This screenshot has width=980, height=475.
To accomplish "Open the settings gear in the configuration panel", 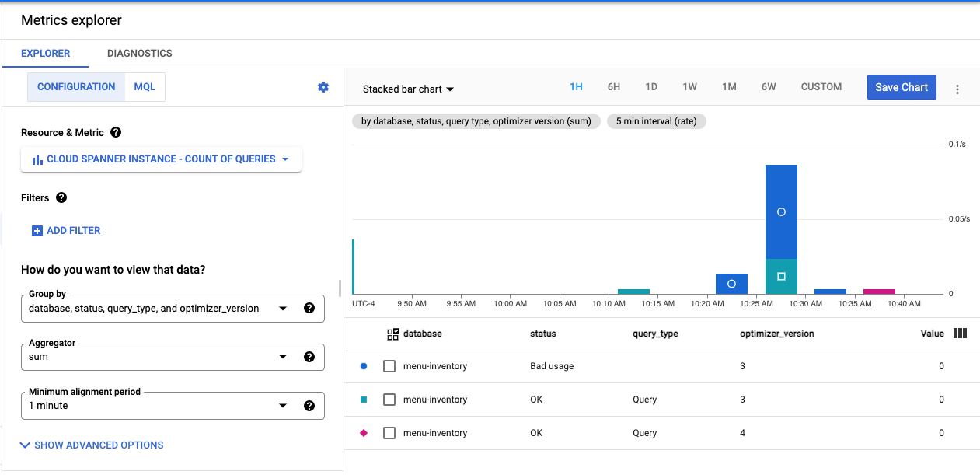I will (x=323, y=87).
